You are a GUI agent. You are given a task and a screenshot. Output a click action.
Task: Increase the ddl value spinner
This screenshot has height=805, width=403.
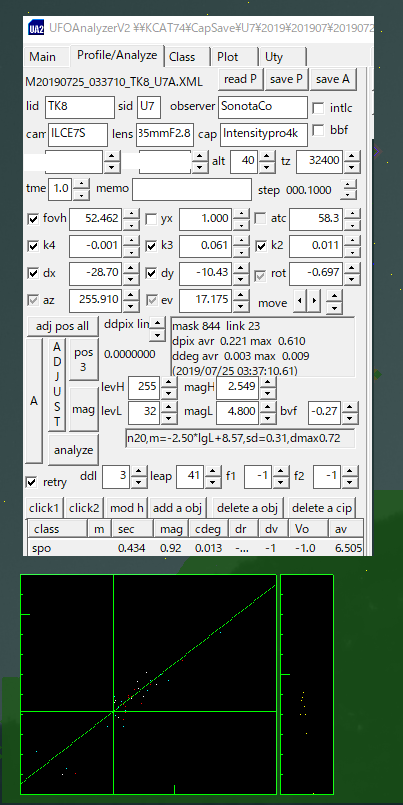pyautogui.click(x=139, y=471)
